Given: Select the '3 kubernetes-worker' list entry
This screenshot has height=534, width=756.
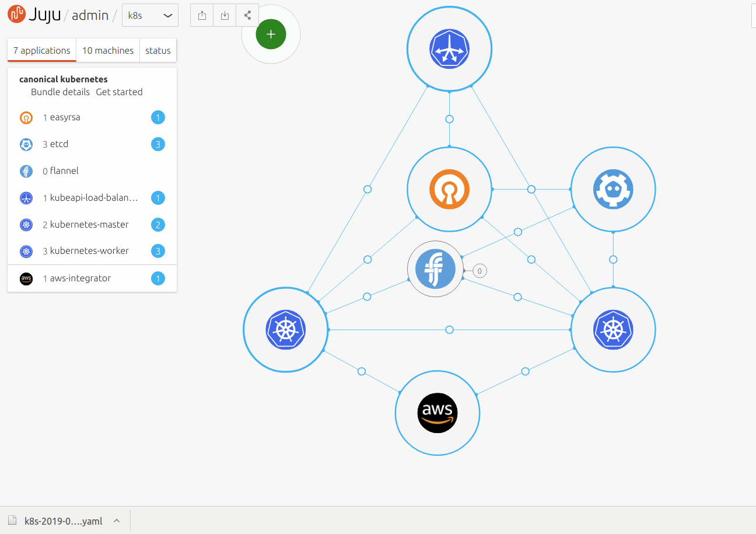Looking at the screenshot, I should click(92, 251).
